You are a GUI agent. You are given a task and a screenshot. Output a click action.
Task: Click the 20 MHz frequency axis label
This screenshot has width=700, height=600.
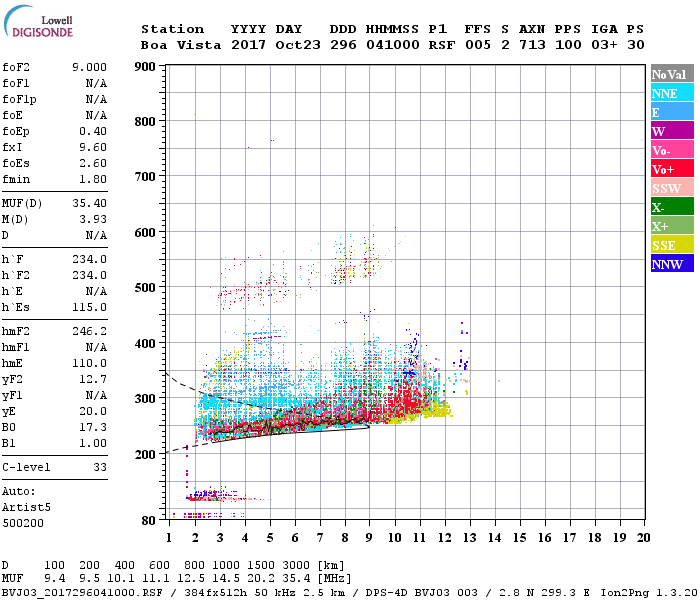[643, 538]
